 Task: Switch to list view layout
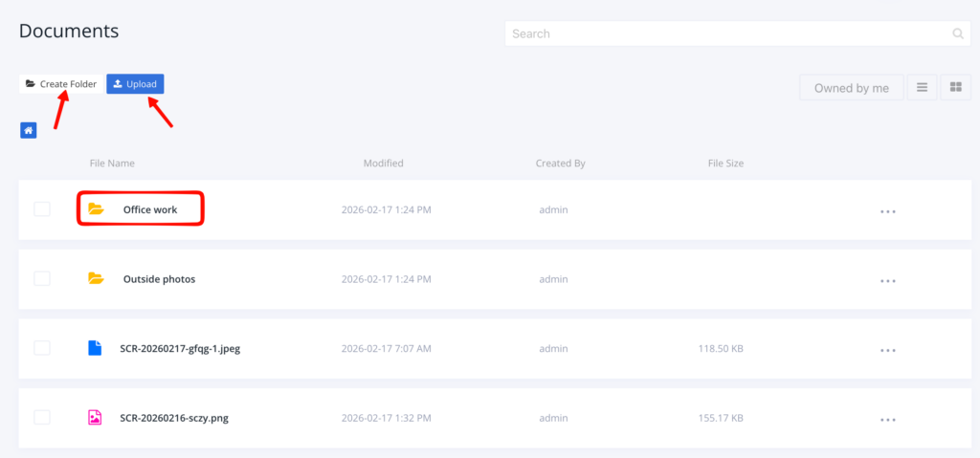click(922, 88)
